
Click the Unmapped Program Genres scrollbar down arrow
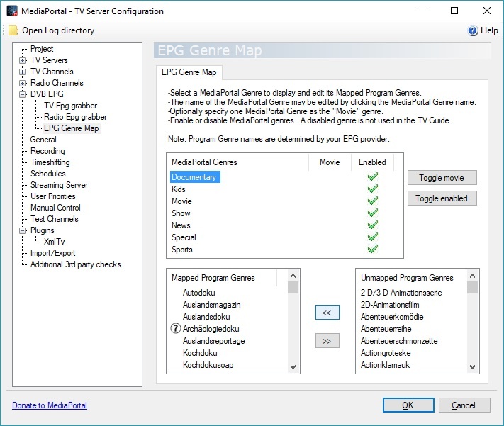click(472, 367)
